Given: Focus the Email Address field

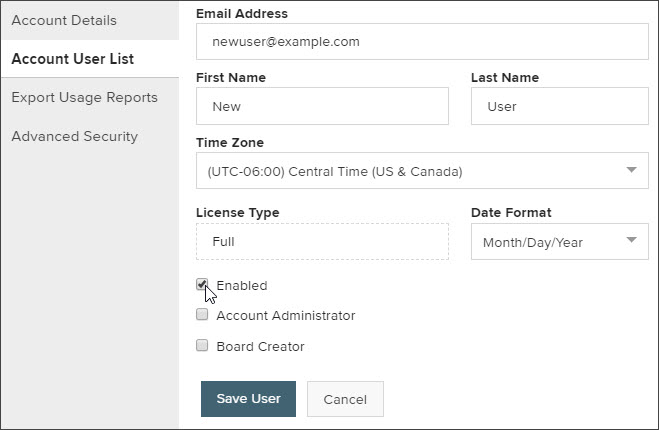Looking at the screenshot, I should point(422,42).
